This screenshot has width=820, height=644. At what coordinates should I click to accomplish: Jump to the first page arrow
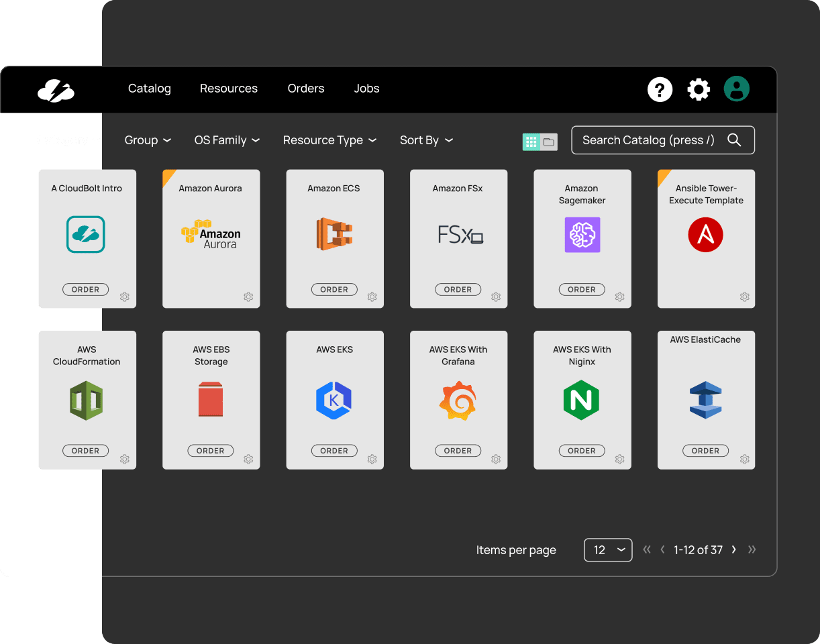click(647, 549)
